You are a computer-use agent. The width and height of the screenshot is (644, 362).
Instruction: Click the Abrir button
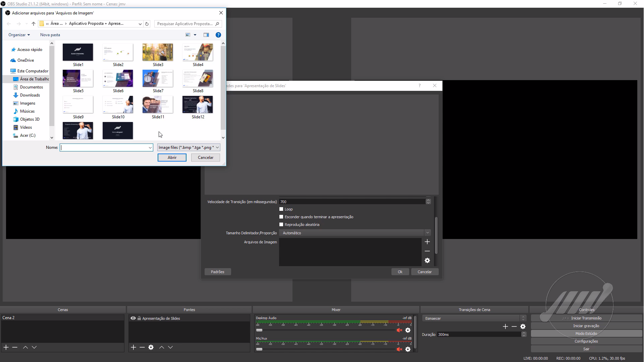pyautogui.click(x=172, y=158)
